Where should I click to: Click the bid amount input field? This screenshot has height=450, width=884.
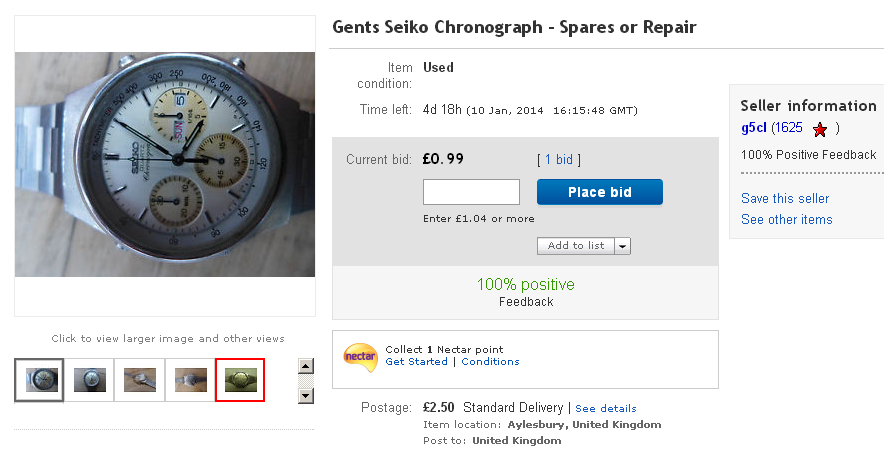coord(471,192)
